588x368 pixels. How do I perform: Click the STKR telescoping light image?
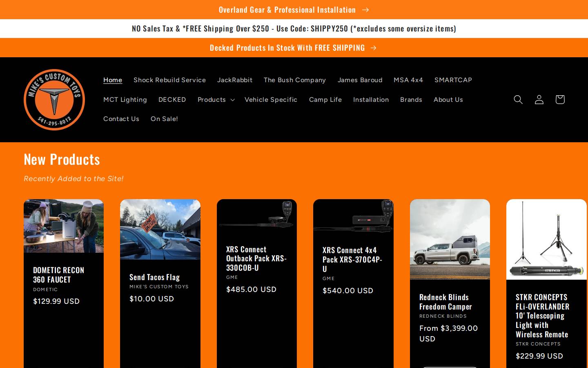pos(546,239)
